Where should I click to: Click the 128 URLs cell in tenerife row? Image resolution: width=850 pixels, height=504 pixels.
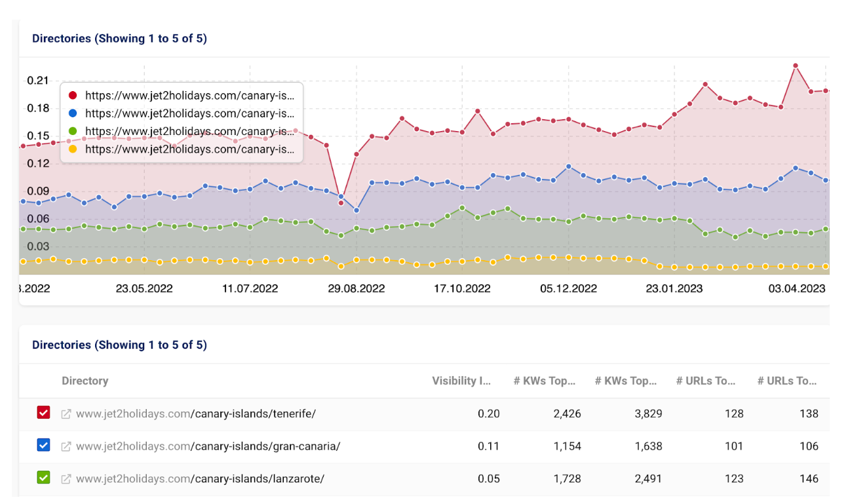pyautogui.click(x=734, y=414)
